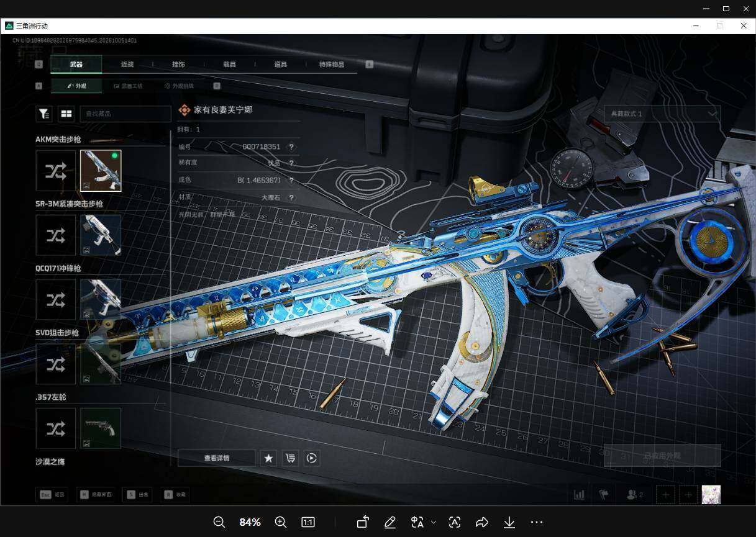This screenshot has height=537, width=756.
Task: Extract text from the image with OCR
Action: 455,522
